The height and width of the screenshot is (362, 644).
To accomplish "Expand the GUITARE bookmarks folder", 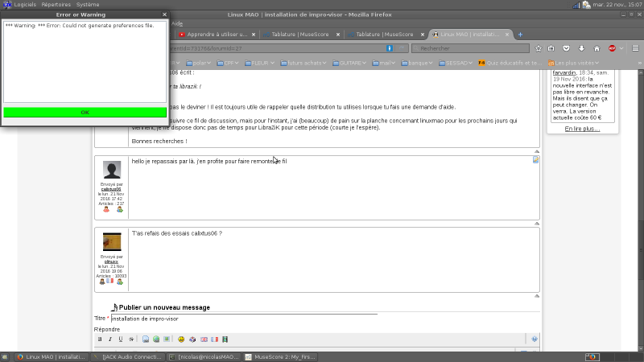I will 349,63.
